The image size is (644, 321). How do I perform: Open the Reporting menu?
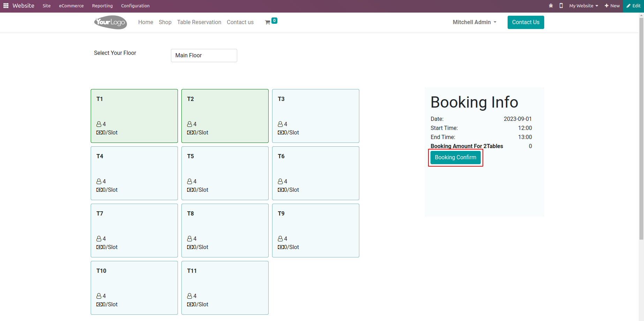[102, 6]
